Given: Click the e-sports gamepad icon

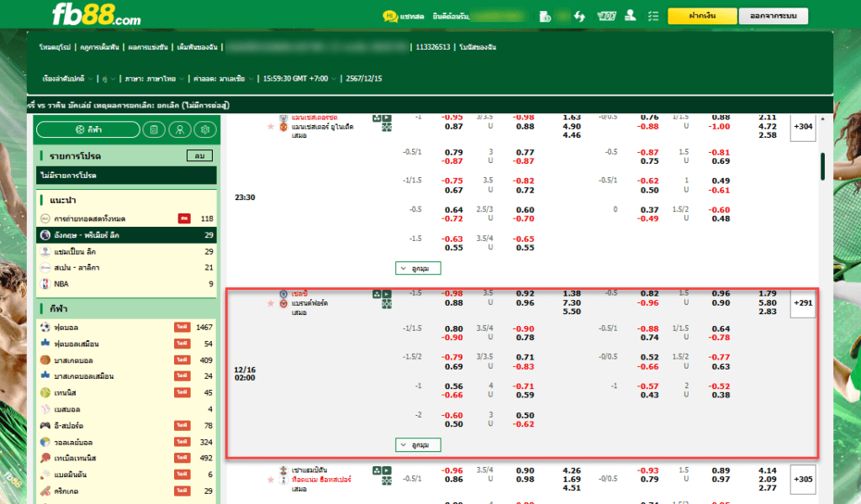Looking at the screenshot, I should click(x=45, y=426).
